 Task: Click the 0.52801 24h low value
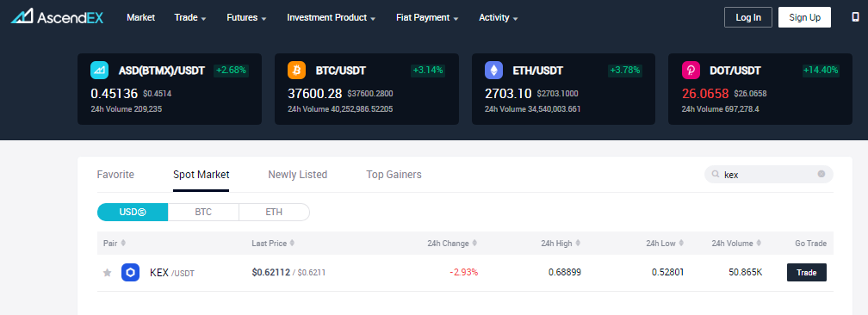tap(667, 272)
